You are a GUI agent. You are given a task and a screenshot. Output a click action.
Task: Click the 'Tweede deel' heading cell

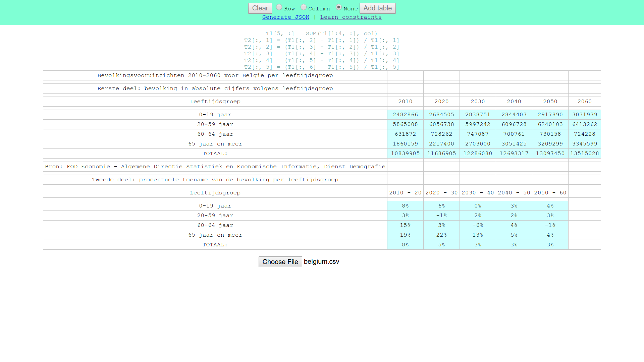click(x=215, y=180)
